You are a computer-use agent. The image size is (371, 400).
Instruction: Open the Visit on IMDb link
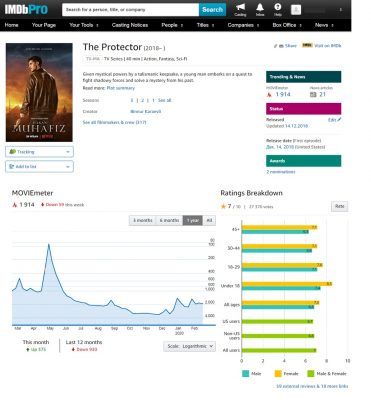(328, 46)
